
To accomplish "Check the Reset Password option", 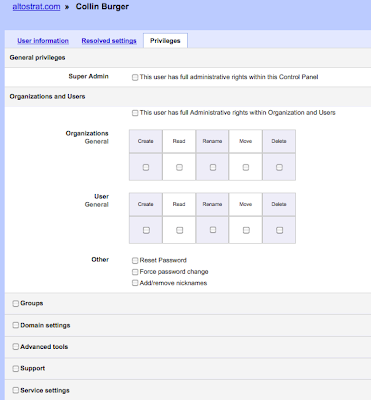I will tap(135, 260).
